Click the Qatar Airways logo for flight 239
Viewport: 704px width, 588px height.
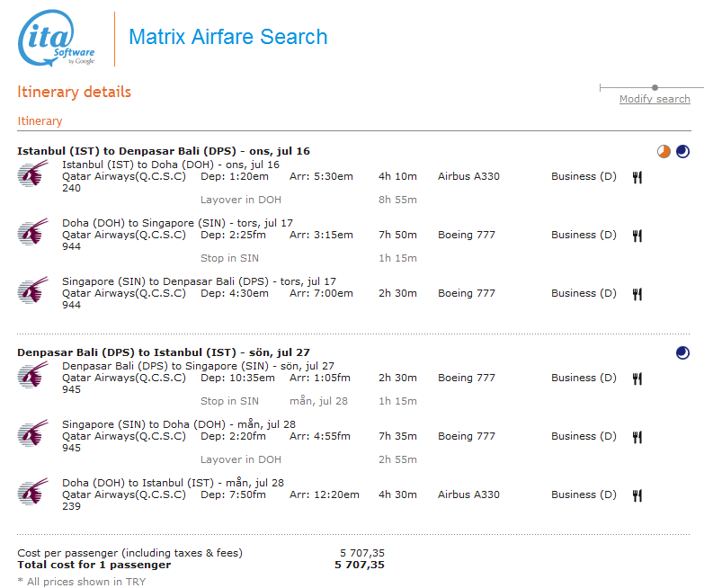pos(33,493)
